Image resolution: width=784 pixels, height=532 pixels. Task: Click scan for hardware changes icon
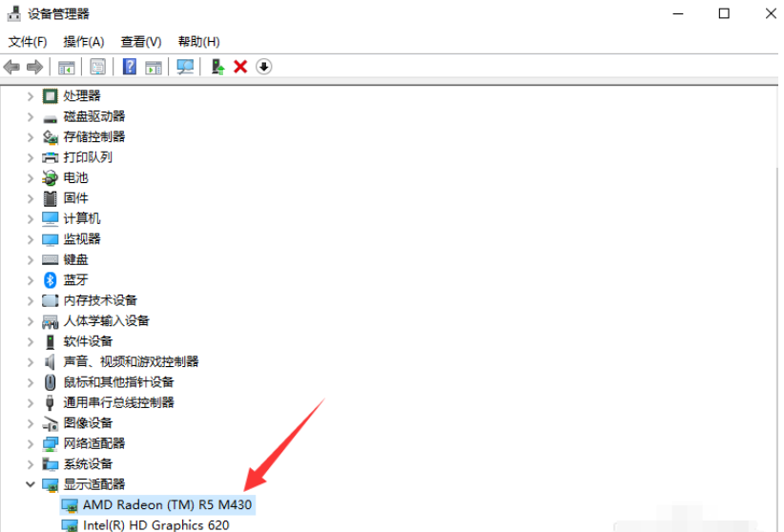pos(185,67)
